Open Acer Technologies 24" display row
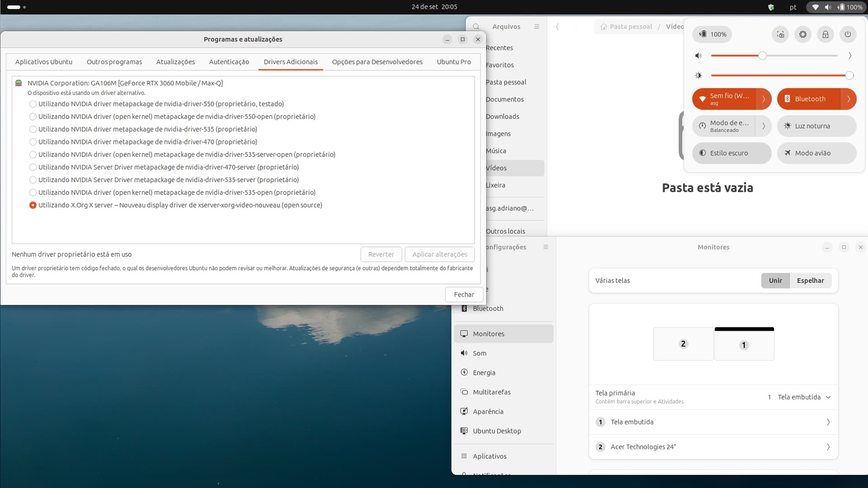Viewport: 868px width, 488px height. [x=713, y=447]
